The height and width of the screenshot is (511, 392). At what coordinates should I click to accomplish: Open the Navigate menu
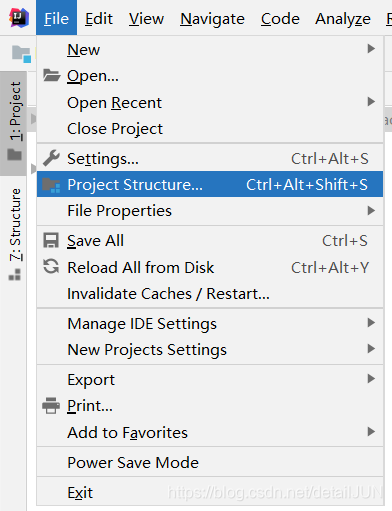[212, 19]
